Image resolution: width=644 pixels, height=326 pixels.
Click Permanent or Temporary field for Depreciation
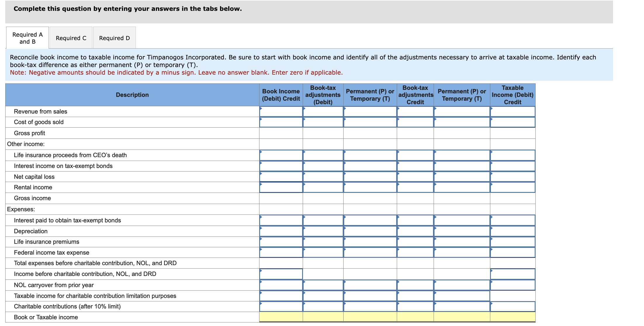pyautogui.click(x=370, y=231)
